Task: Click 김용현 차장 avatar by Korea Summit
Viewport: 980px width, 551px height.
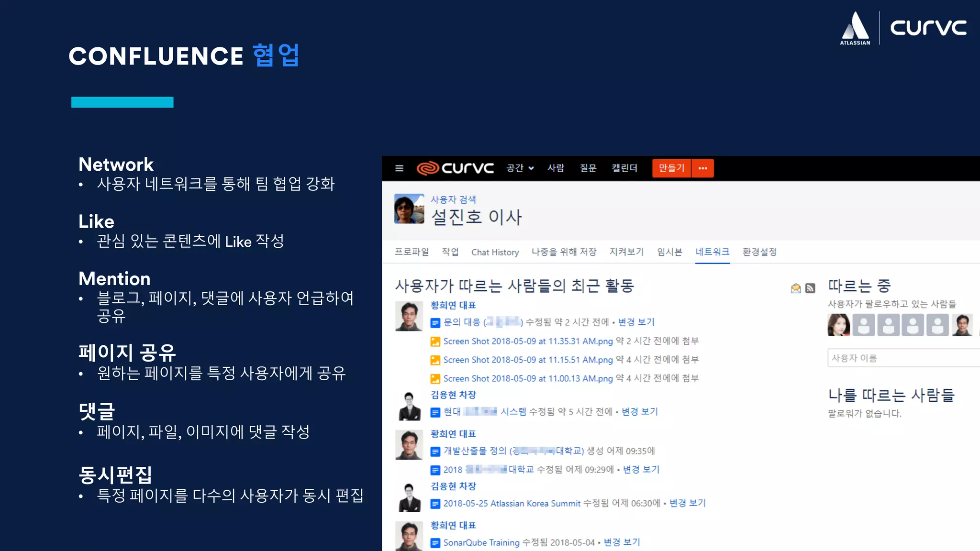Action: 409,497
